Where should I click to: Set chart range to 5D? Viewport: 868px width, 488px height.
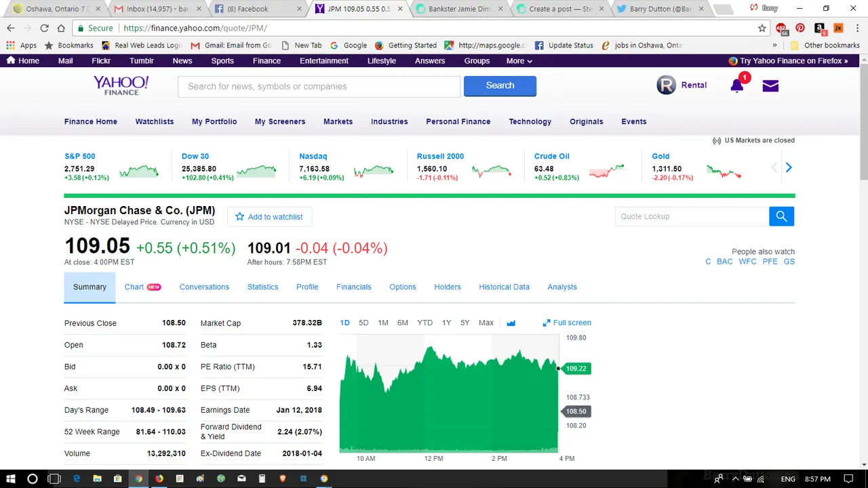363,323
